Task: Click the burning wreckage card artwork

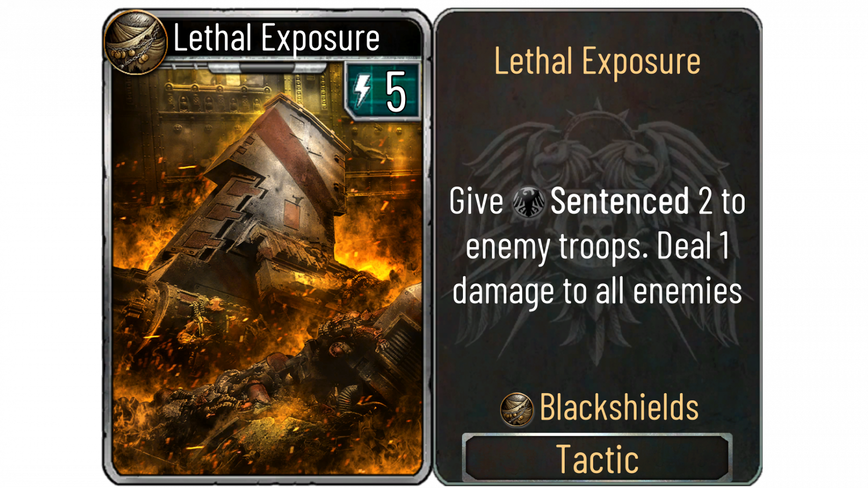Action: (267, 270)
